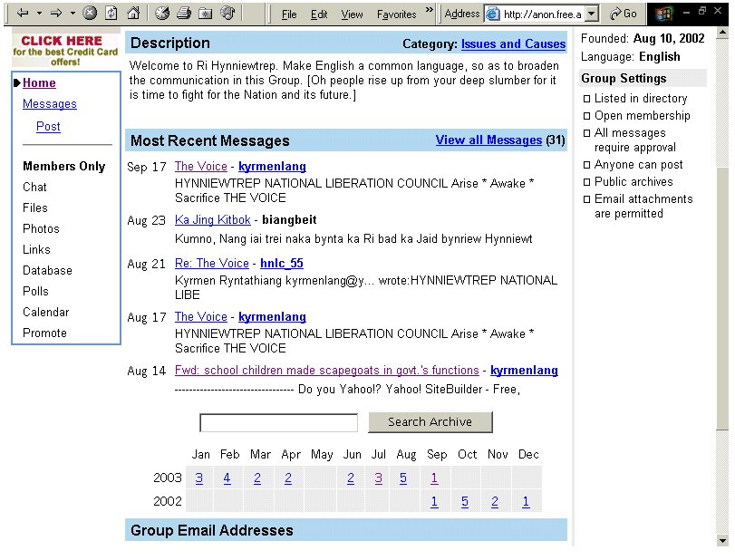Image resolution: width=735 pixels, height=560 pixels.
Task: Click the Go button
Action: 624,14
